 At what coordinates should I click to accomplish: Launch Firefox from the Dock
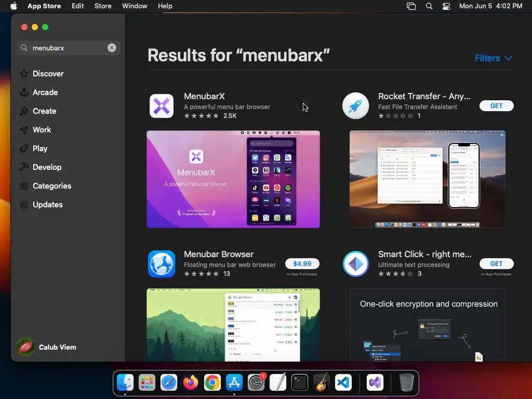point(191,382)
